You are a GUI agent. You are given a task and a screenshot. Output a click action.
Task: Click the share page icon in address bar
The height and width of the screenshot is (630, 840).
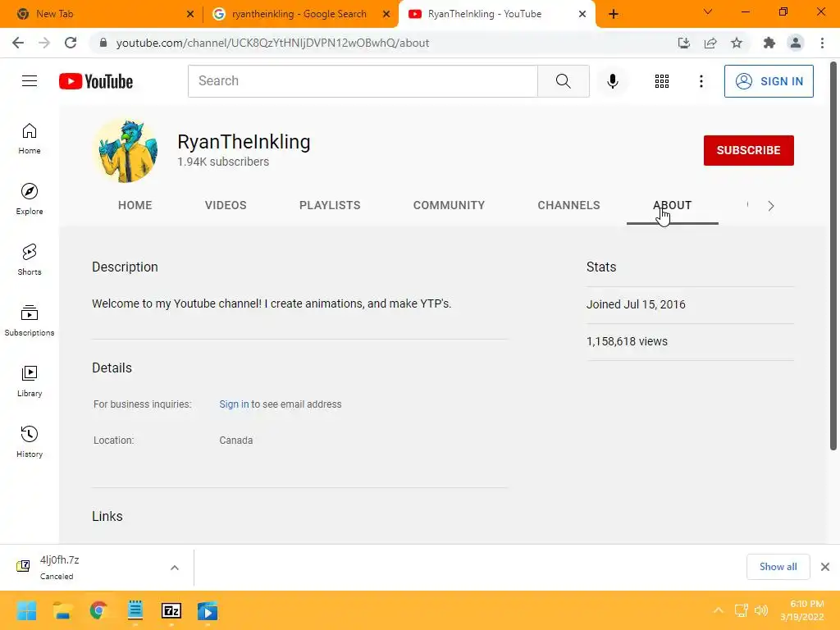click(x=710, y=43)
